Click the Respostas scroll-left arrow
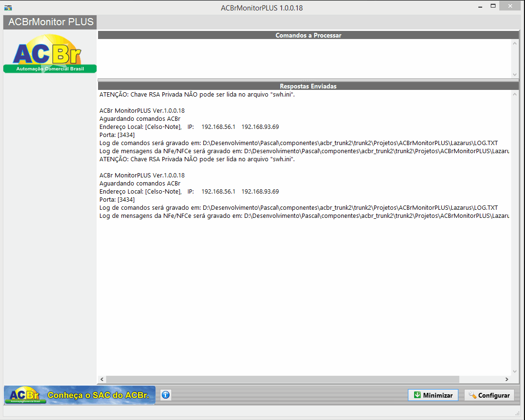 (x=102, y=379)
